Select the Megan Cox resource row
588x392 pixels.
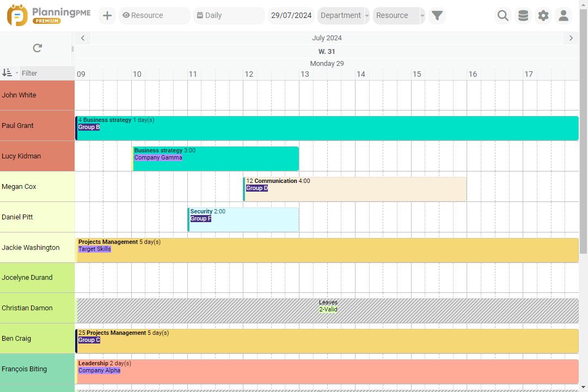(37, 187)
